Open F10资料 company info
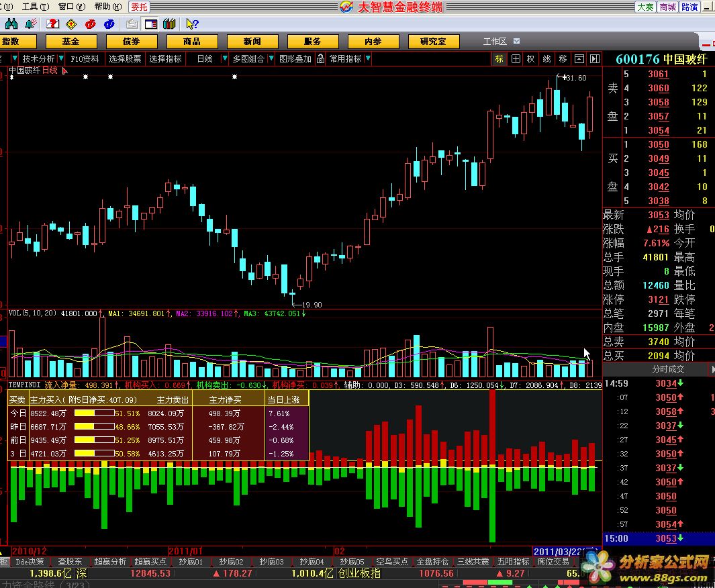The image size is (715, 588). pyautogui.click(x=85, y=59)
